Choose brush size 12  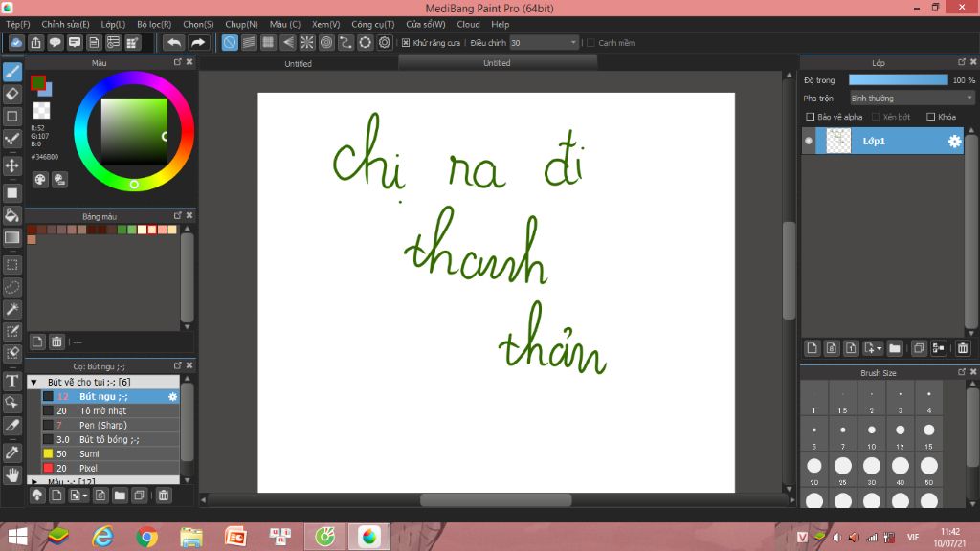coord(900,435)
